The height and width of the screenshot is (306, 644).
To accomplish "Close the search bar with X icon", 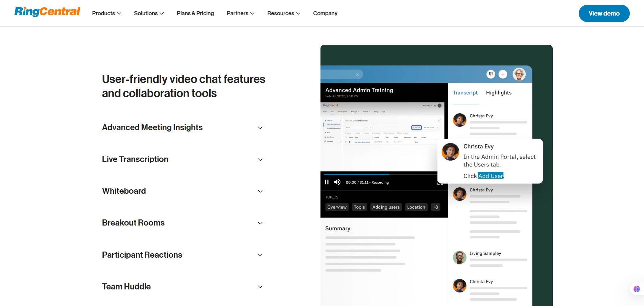I will click(x=358, y=74).
